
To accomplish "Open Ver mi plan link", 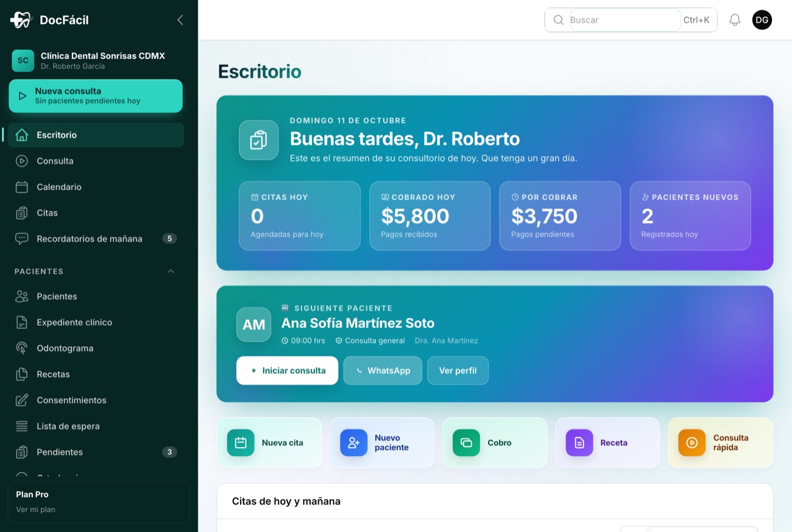I will click(35, 509).
